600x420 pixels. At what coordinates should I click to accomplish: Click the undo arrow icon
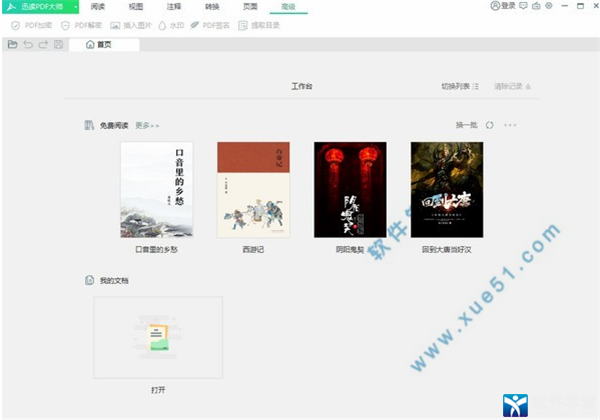tap(28, 44)
